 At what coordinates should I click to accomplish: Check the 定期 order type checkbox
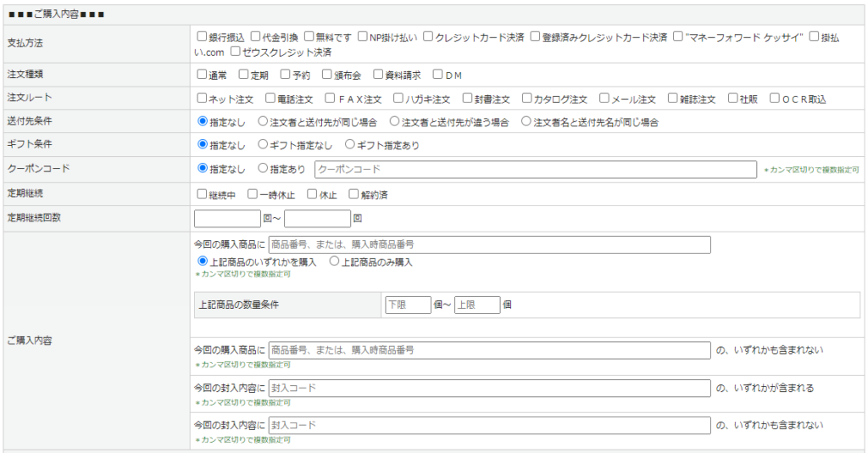[243, 74]
